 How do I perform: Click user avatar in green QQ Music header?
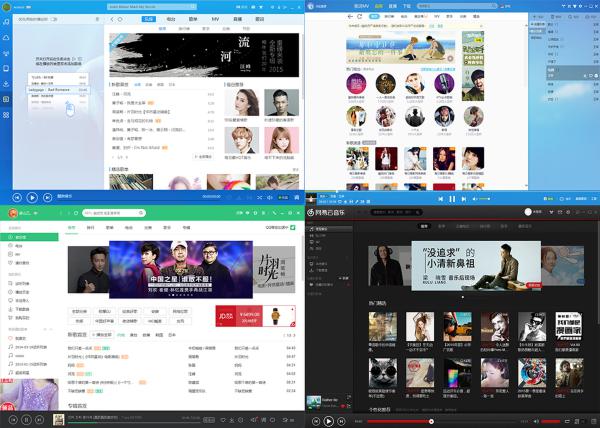[13, 213]
